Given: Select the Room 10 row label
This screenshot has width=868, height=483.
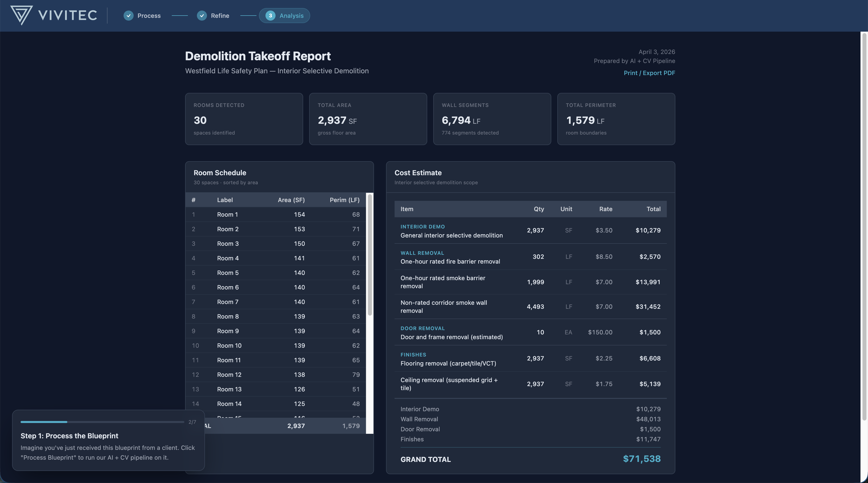Looking at the screenshot, I should [229, 346].
